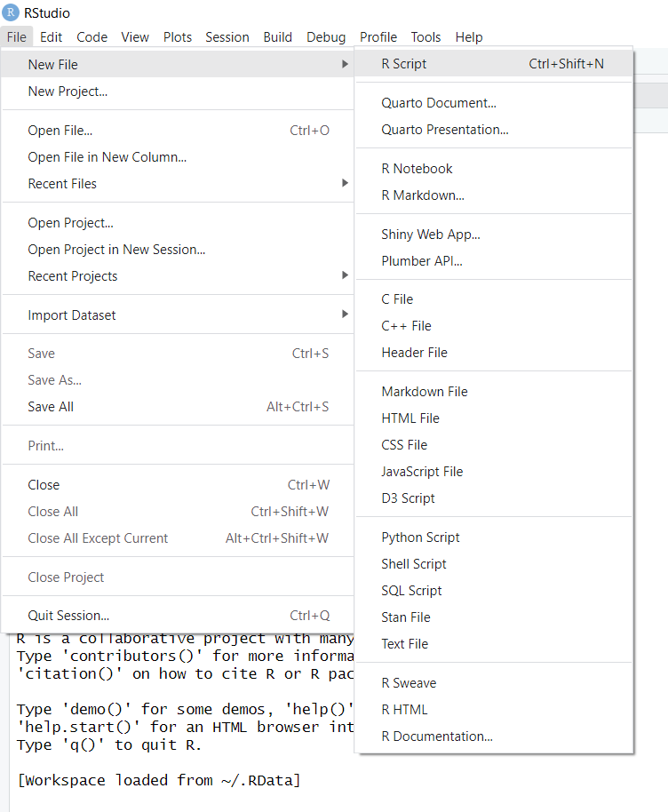Create a new HTML File
Screen dimensions: 668x812
click(494, 418)
